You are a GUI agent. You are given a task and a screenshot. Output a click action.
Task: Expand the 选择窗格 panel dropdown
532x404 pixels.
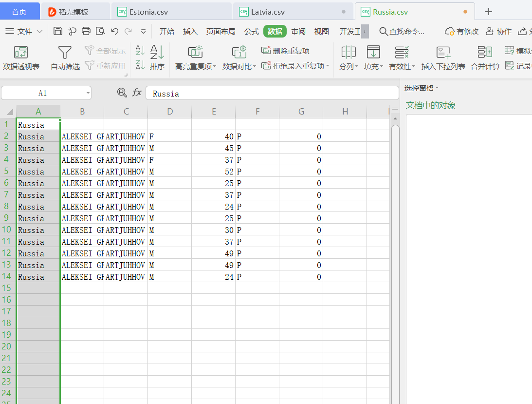pos(437,88)
